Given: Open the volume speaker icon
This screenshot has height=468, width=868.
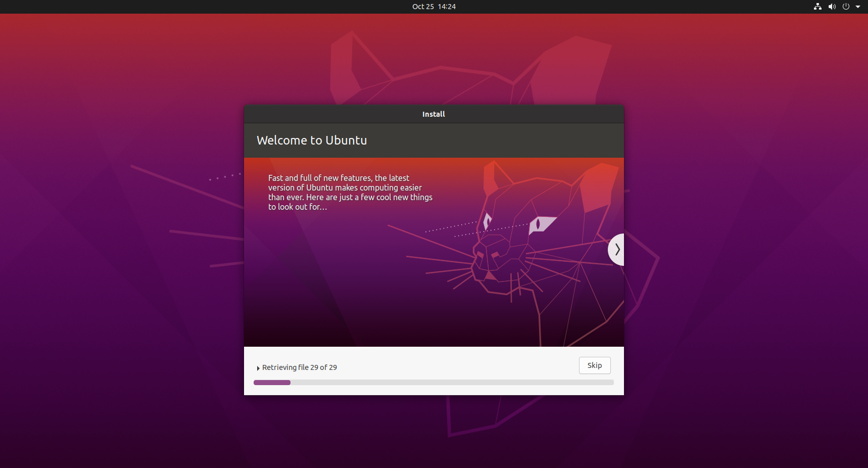Looking at the screenshot, I should pos(832,7).
